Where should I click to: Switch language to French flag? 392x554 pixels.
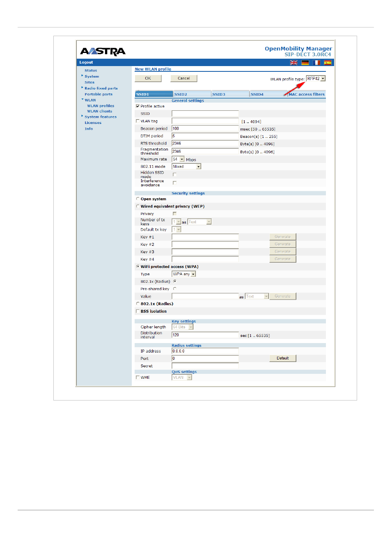click(x=316, y=63)
